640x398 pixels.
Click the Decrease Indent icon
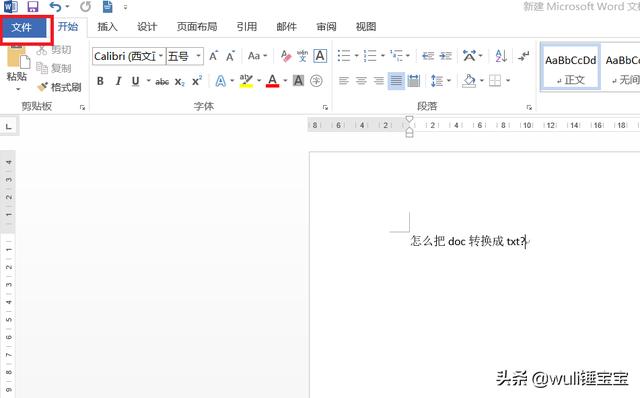(428, 56)
